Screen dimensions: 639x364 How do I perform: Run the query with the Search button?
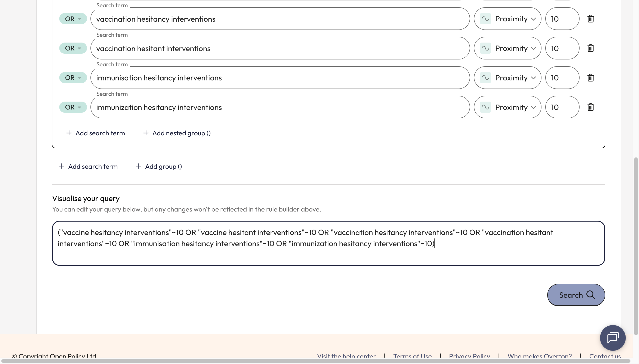click(x=576, y=295)
